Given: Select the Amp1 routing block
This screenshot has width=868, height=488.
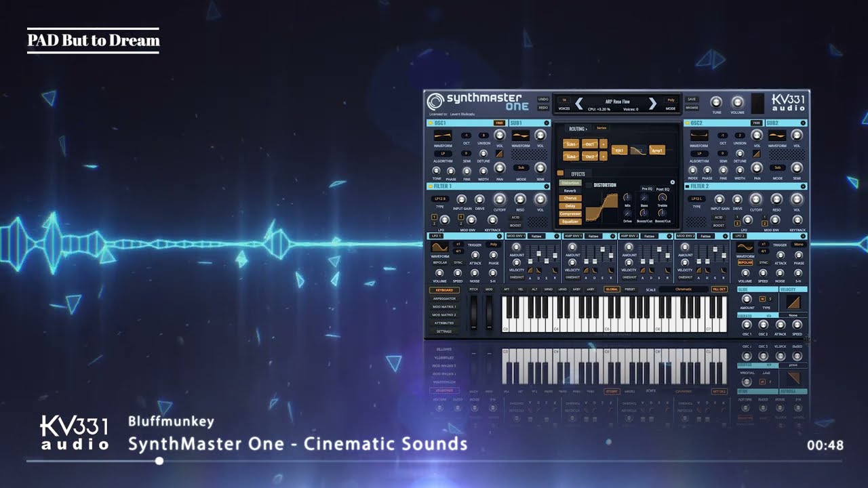Looking at the screenshot, I should [657, 150].
